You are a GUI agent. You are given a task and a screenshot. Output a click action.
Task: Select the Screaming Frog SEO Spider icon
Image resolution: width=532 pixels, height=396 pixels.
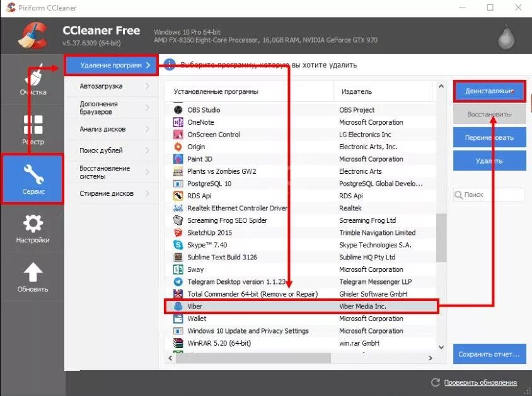[178, 220]
